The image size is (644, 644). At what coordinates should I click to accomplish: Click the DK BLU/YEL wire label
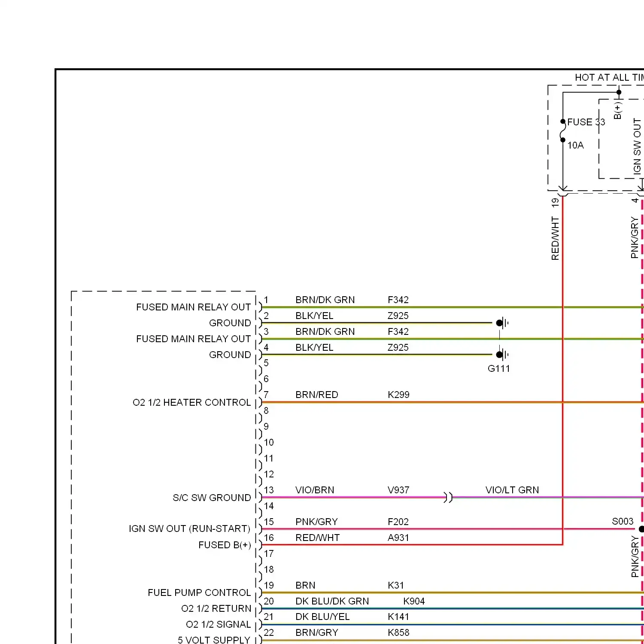[322, 617]
